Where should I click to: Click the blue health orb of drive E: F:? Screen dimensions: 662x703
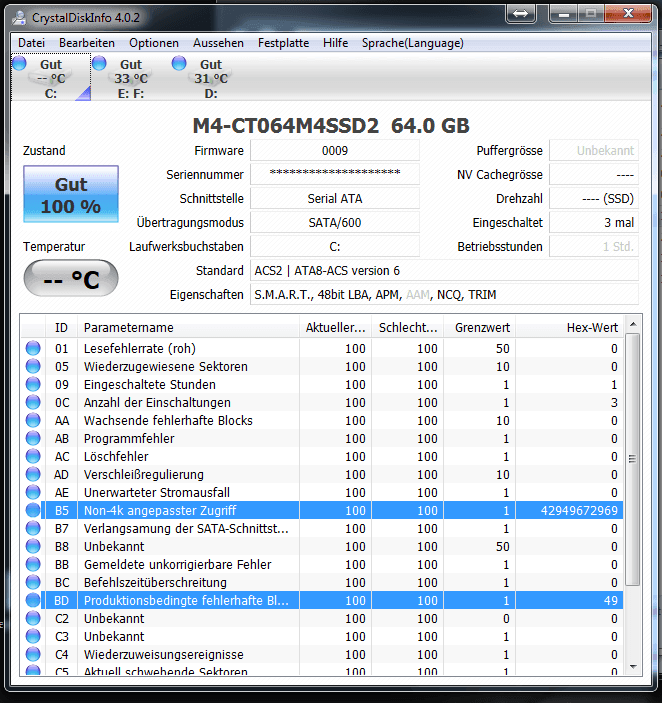(x=99, y=63)
